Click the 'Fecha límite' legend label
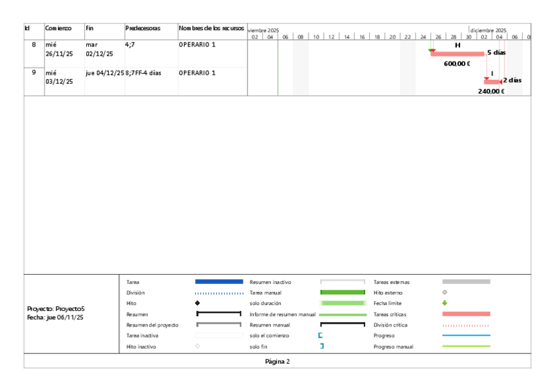 click(387, 303)
